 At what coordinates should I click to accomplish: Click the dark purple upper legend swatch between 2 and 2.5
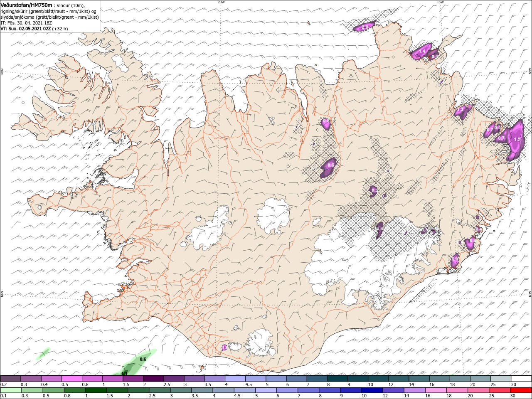tap(153, 379)
